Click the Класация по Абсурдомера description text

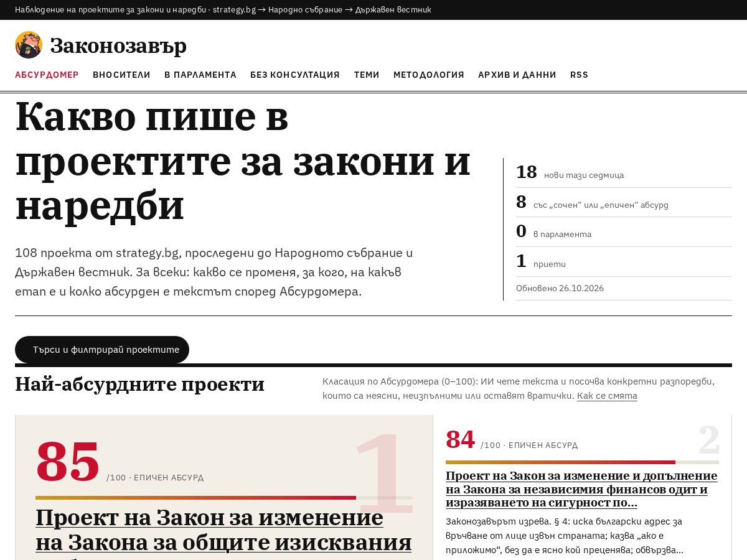[519, 388]
